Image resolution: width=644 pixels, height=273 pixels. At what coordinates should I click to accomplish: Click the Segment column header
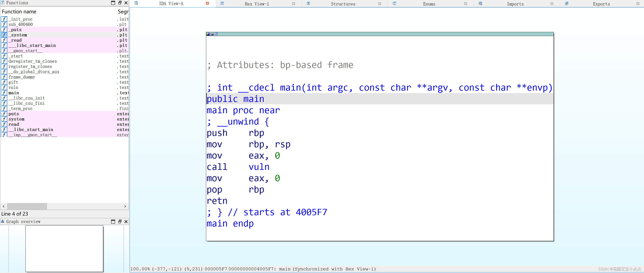coord(123,12)
